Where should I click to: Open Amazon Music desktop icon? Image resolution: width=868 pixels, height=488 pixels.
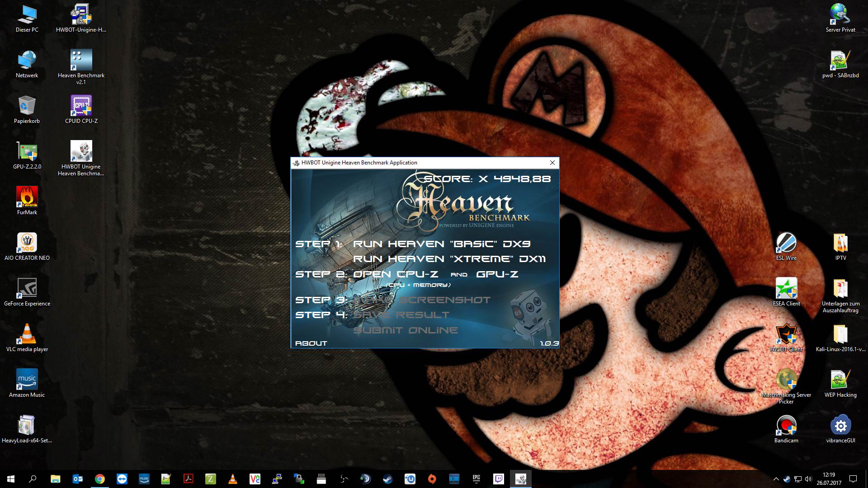pyautogui.click(x=27, y=384)
